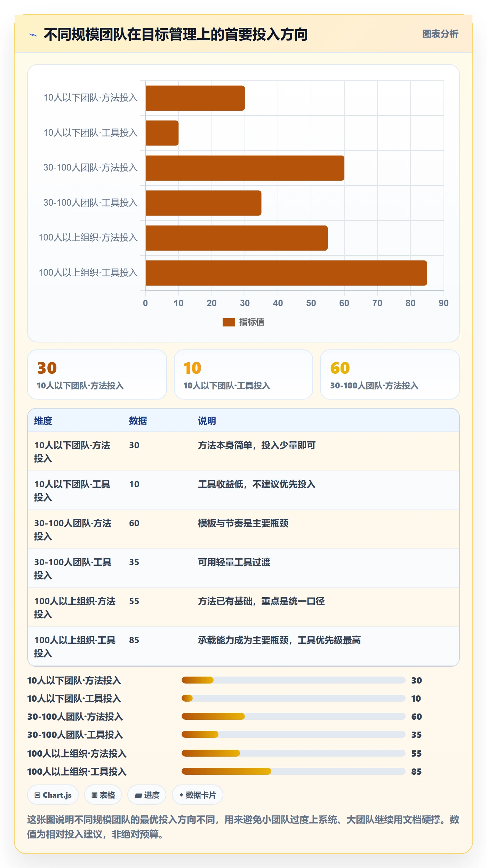Click the table data value 55
Image resolution: width=487 pixels, height=868 pixels.
[x=134, y=601]
